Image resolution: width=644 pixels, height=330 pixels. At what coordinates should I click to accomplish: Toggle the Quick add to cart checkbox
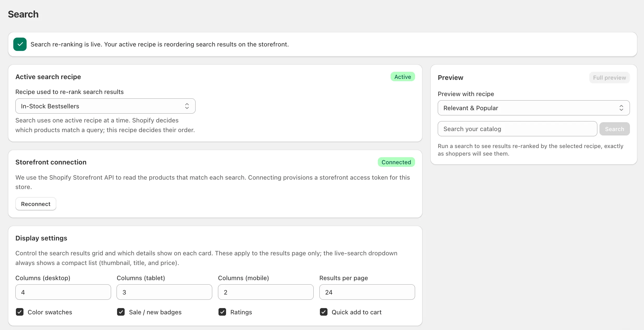coord(324,312)
